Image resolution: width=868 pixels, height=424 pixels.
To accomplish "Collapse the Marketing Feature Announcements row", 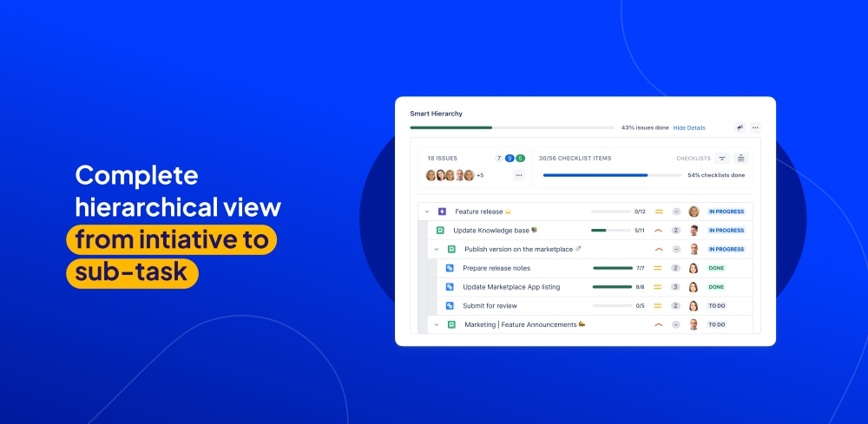I will pyautogui.click(x=437, y=324).
